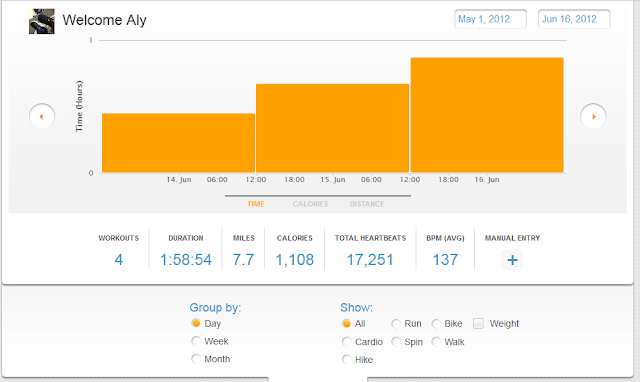Click the MANUAL ENTRY label
Viewport: 640px width, 382px height.
pyautogui.click(x=512, y=238)
